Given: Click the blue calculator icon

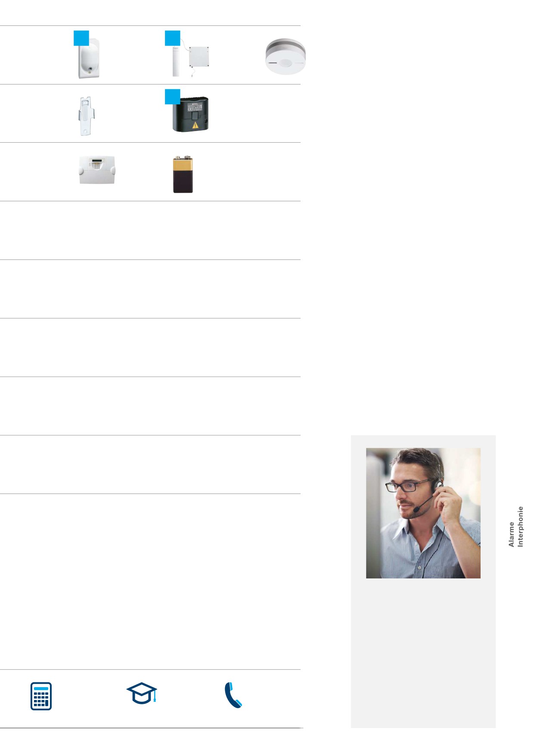Looking at the screenshot, I should 41,696.
